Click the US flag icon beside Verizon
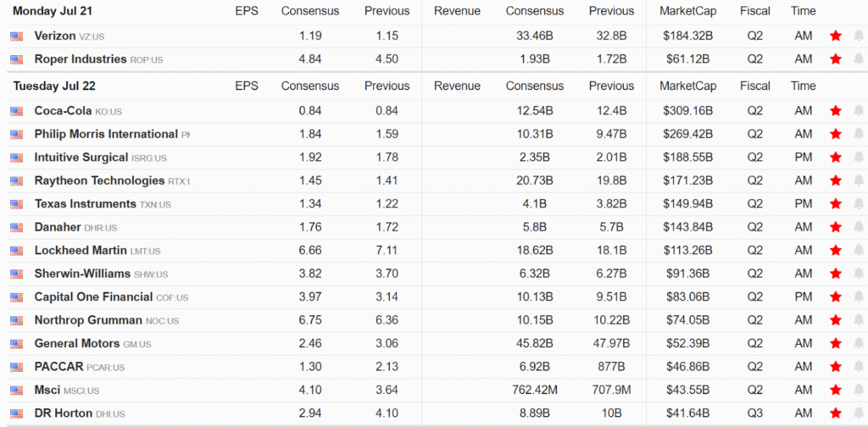The height and width of the screenshot is (427, 868). point(17,36)
